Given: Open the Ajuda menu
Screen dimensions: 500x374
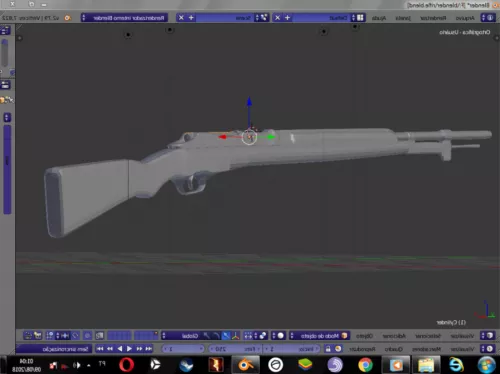Looking at the screenshot, I should pyautogui.click(x=379, y=18).
